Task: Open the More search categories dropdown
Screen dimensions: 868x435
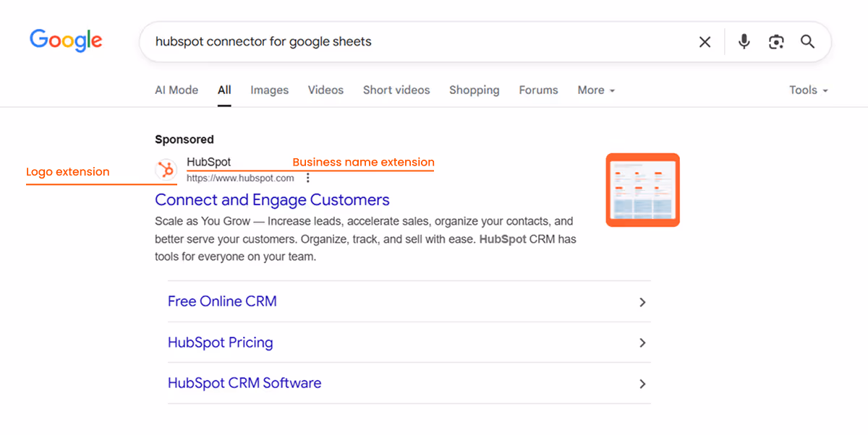Action: point(595,90)
